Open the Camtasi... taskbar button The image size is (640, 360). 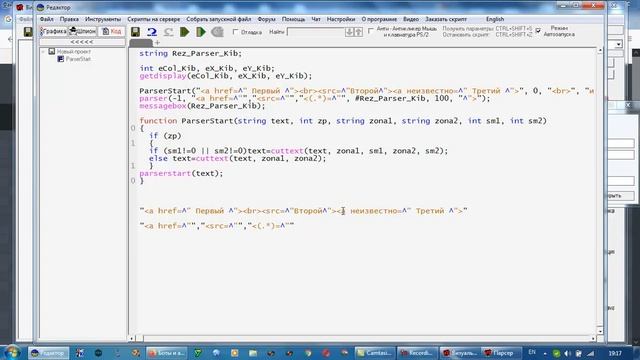pyautogui.click(x=375, y=353)
